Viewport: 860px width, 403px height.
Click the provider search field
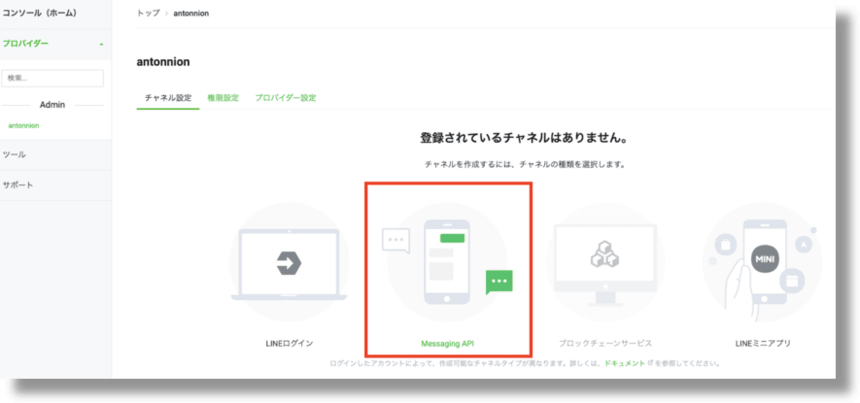pos(53,78)
